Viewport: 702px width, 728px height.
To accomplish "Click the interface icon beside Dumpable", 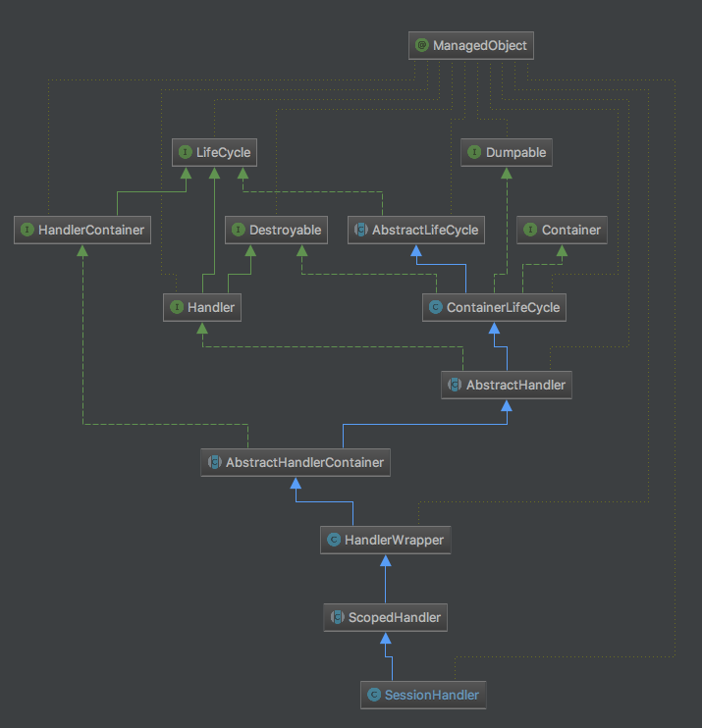I will [475, 153].
